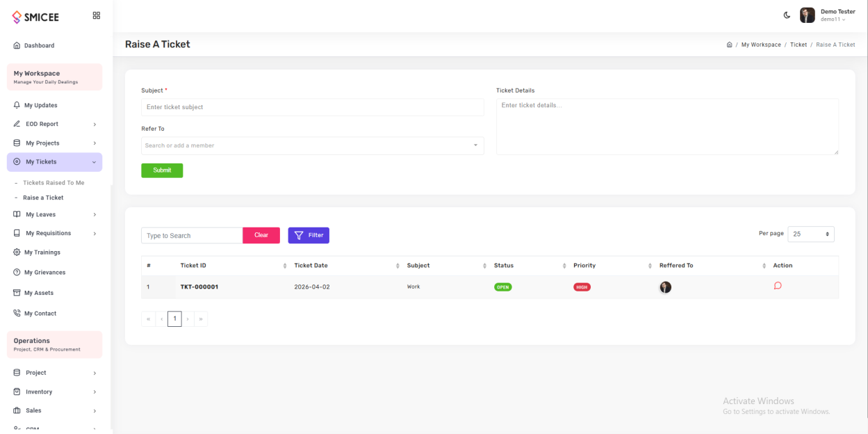Viewport: 868px width, 434px height.
Task: Collapse the My Tickets submenu chevron
Action: (95, 162)
